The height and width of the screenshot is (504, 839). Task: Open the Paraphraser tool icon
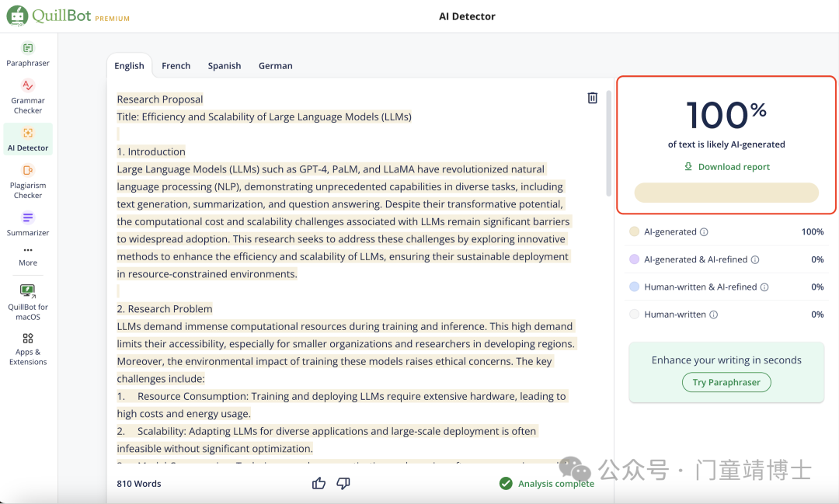click(28, 48)
